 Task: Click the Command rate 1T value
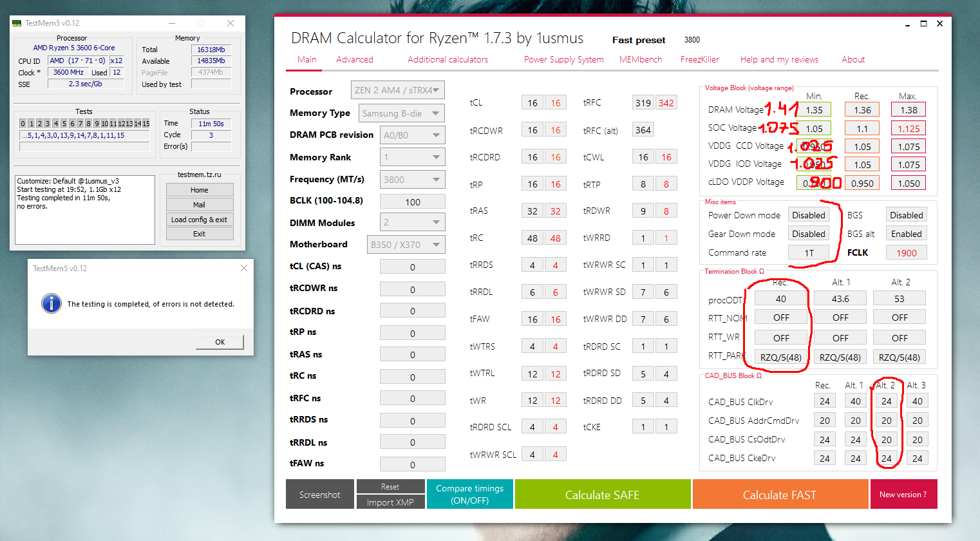809,252
